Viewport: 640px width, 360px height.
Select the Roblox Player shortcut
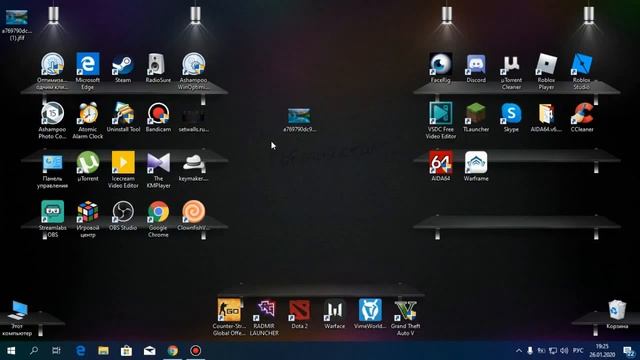click(546, 71)
